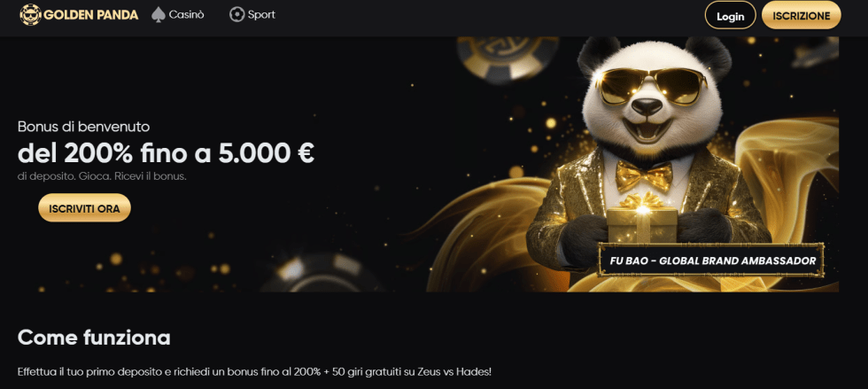Screen dimensions: 868x389
Task: Click the ISCRIVITI ORA button
Action: pos(84,208)
